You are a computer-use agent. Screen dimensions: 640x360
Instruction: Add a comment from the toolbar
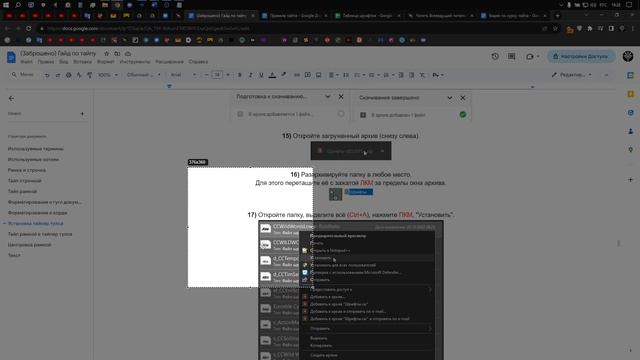[x=308, y=75]
